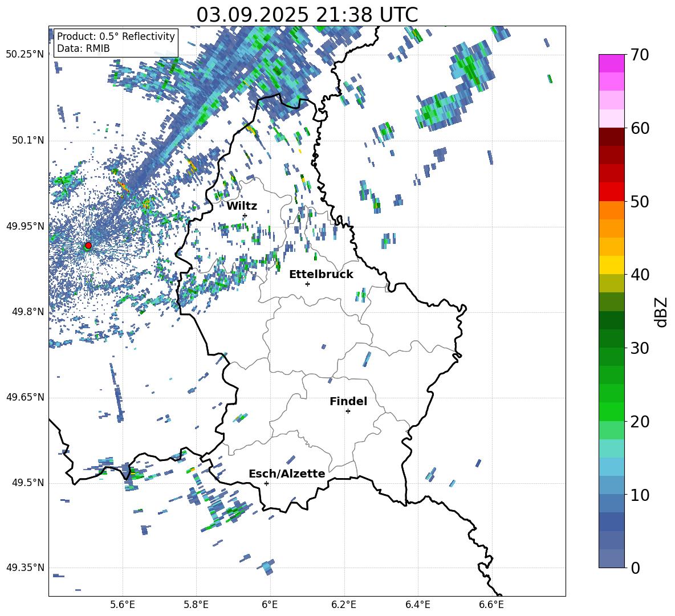Click the Ettelbruck city label
675x616 pixels.
321,275
